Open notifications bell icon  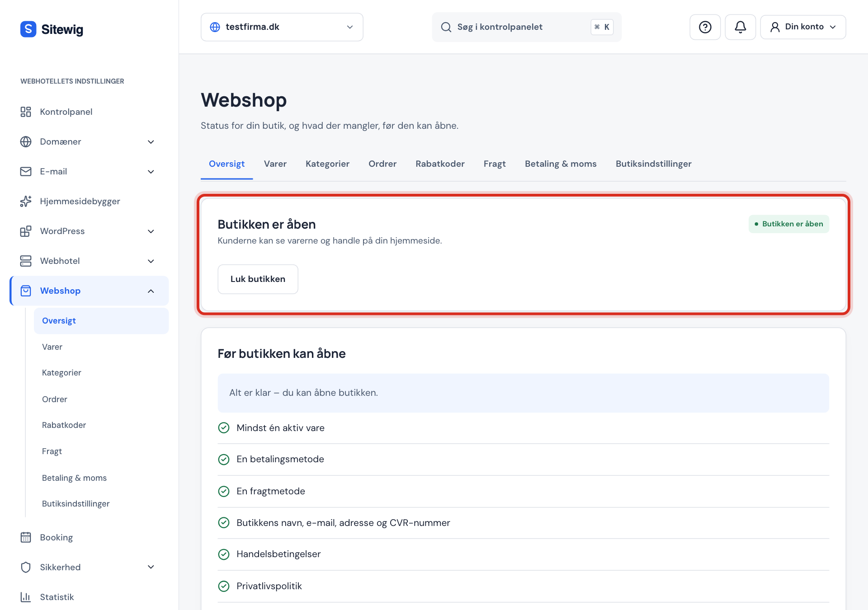(740, 27)
